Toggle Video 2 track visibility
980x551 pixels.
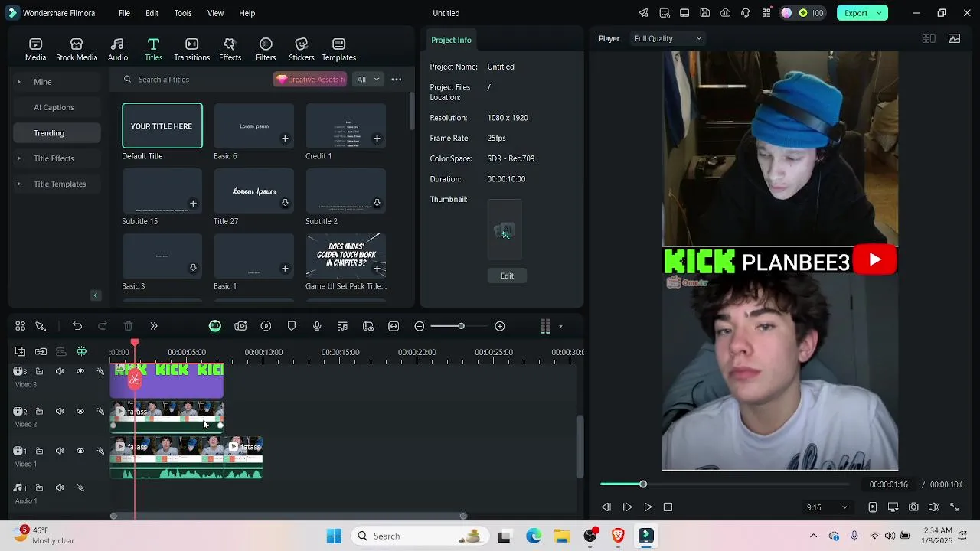80,411
